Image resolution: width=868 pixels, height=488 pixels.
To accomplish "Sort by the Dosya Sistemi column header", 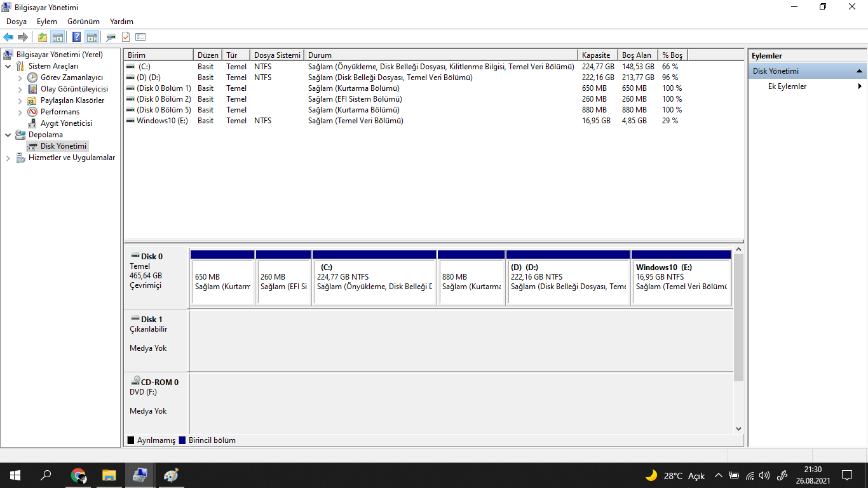I will 277,55.
